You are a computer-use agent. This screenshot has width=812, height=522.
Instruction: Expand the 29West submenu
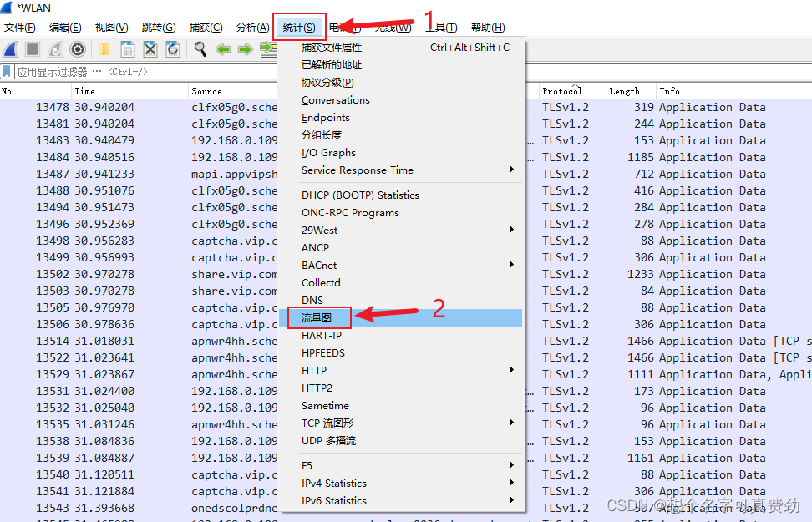coord(401,231)
